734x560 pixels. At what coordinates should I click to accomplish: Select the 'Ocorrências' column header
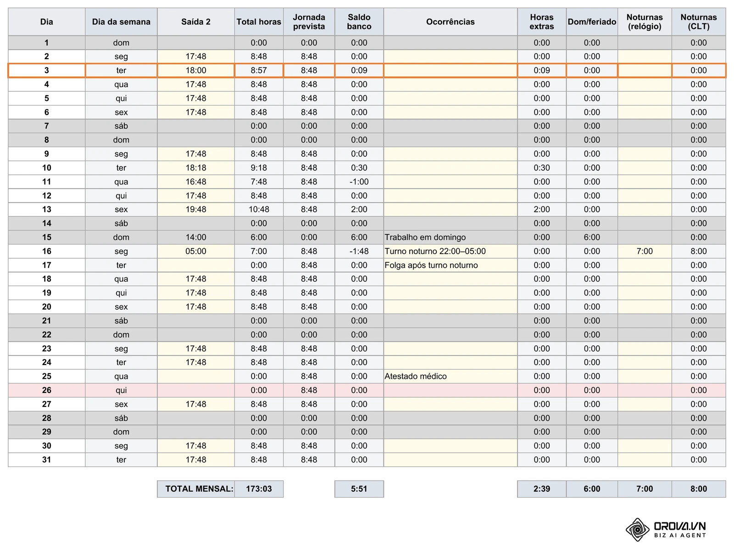coord(450,22)
